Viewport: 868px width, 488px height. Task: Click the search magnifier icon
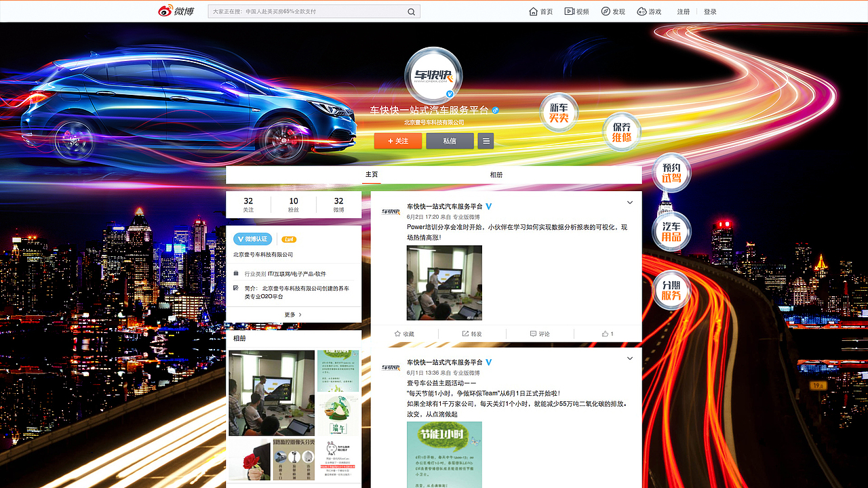pos(412,12)
